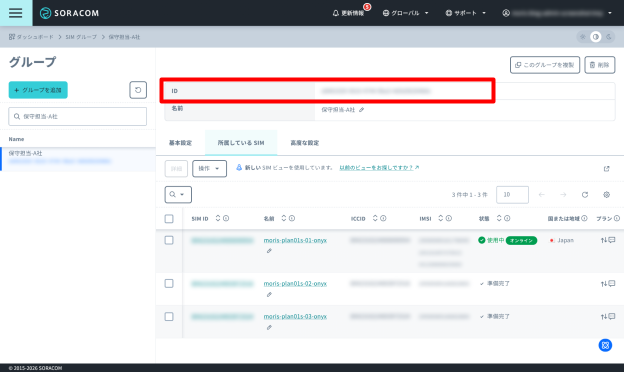Image resolution: width=624 pixels, height=372 pixels.
Task: Open SIM moris-plan01s-01-onyx link
Action: click(295, 240)
